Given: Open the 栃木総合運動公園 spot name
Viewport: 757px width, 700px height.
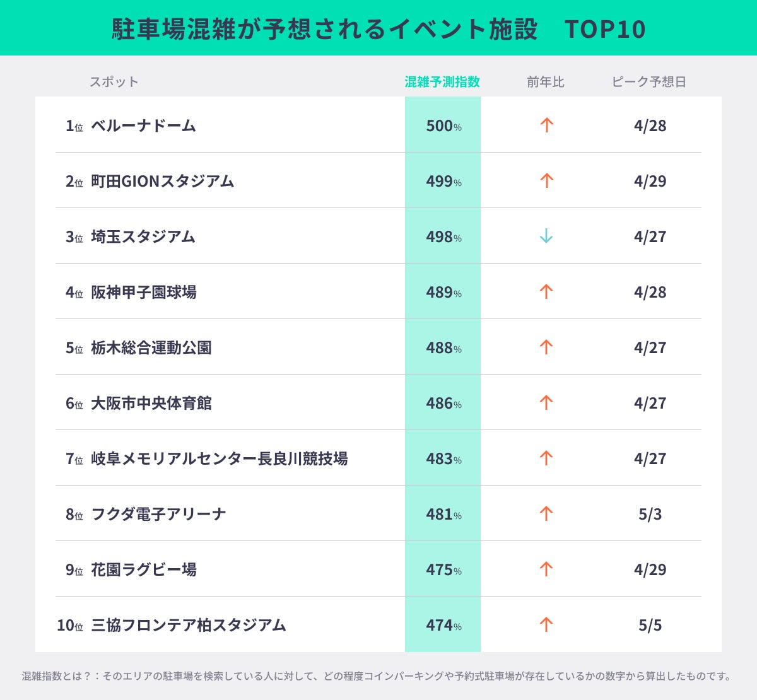Looking at the screenshot, I should click(x=151, y=347).
